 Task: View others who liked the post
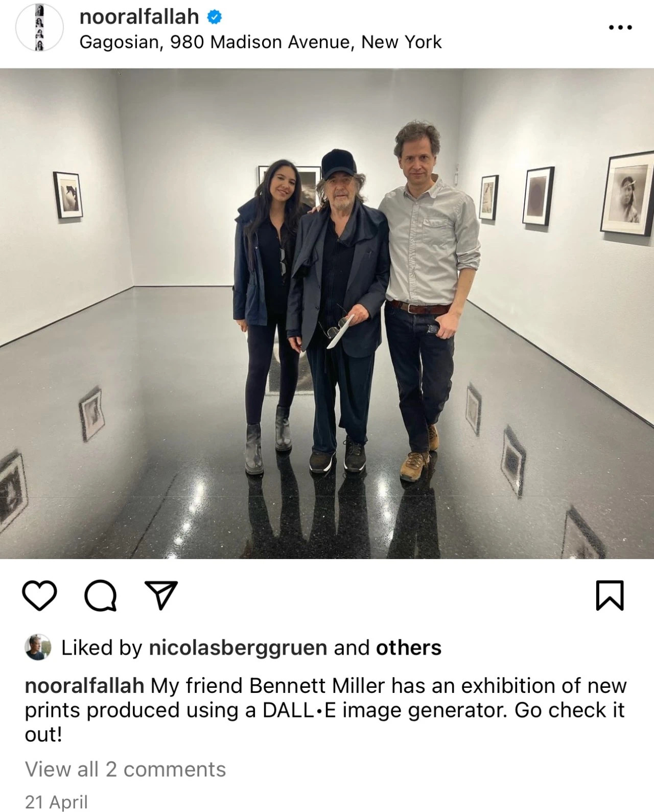[409, 647]
